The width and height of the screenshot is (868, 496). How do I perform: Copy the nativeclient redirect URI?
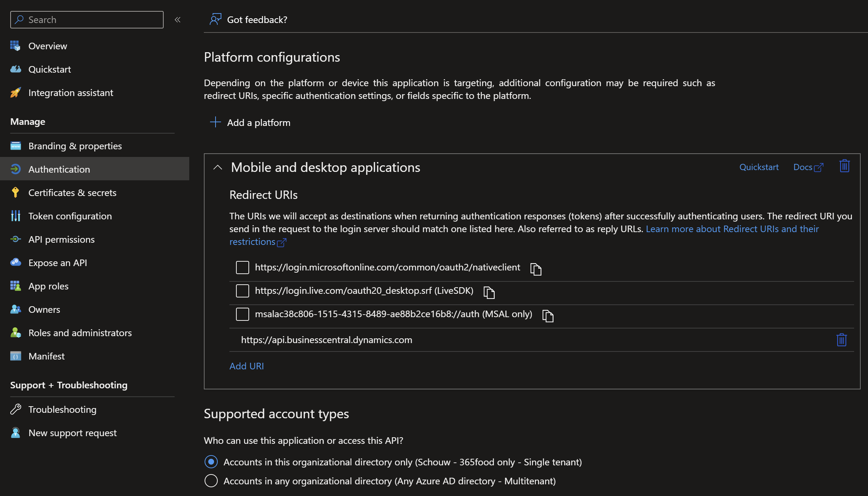536,269
